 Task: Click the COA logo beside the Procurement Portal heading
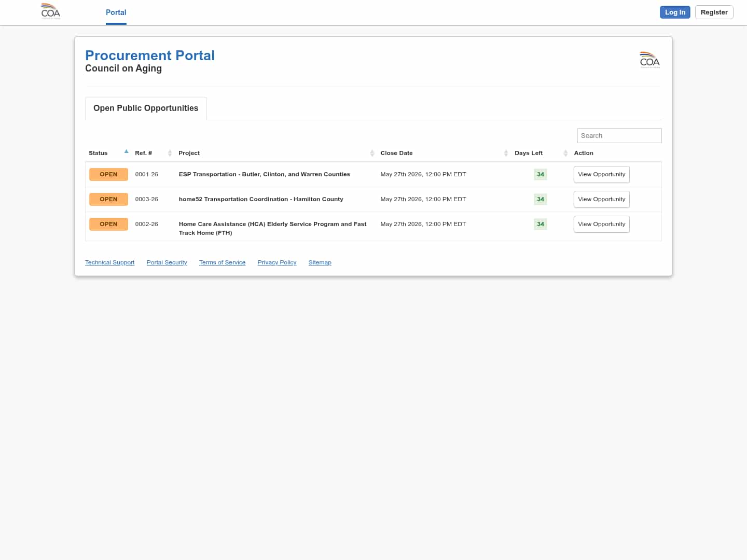coord(649,60)
